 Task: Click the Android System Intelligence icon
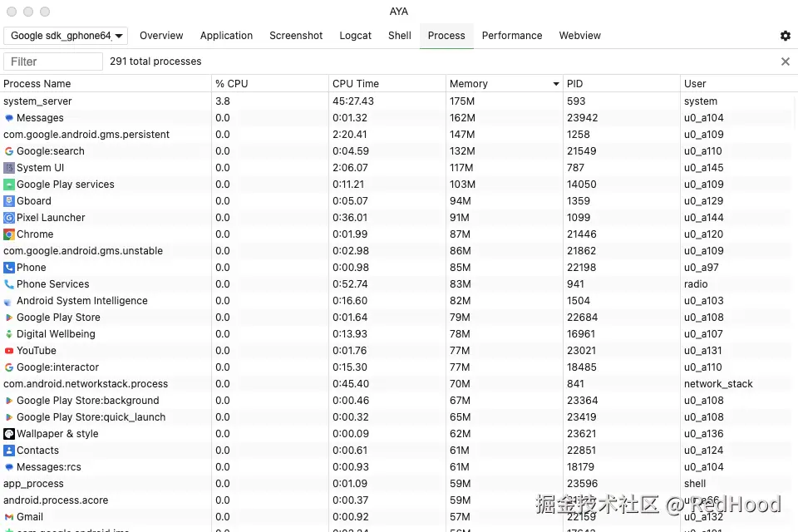coord(8,302)
